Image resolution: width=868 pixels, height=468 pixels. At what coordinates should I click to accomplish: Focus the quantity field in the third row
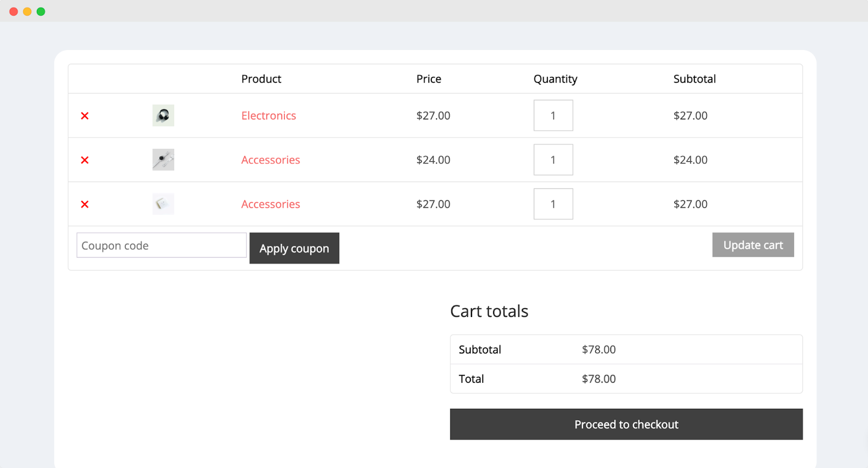pos(553,204)
